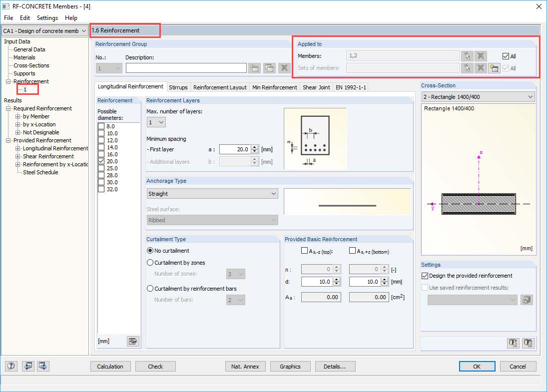Expand the Not Designable tree node
The image size is (547, 392).
(18, 132)
